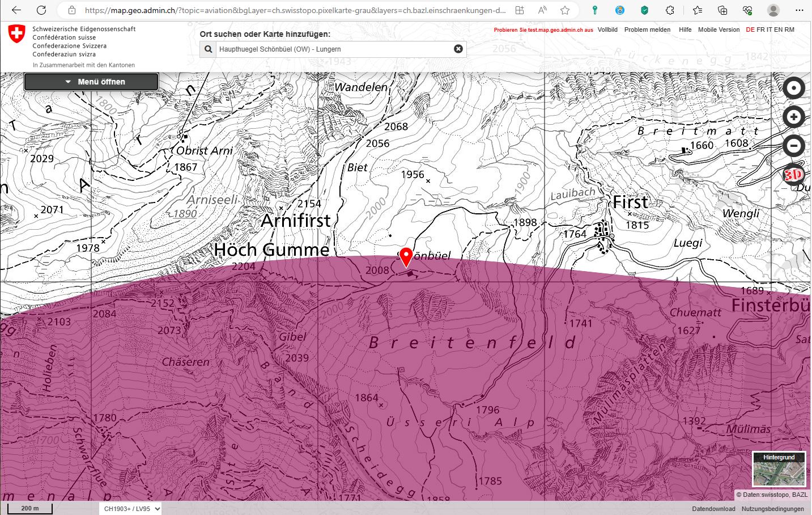Open the Hilfe help link
Screen dimensions: 812x515
685,29
